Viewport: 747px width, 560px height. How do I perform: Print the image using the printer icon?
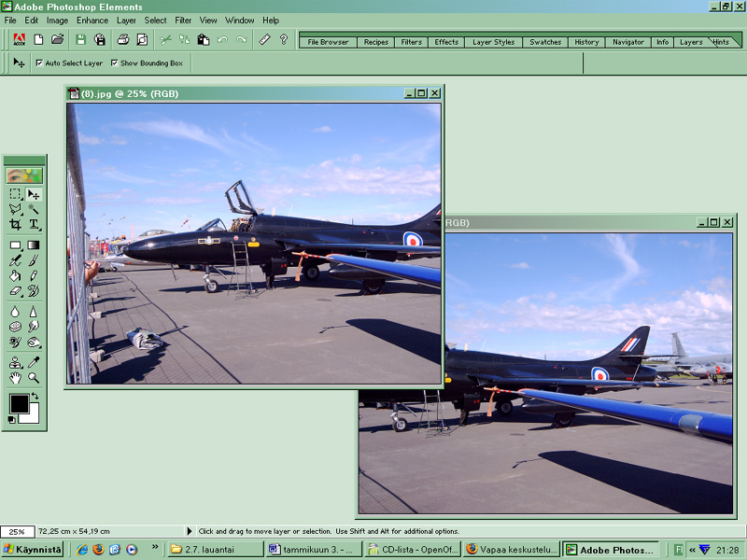pos(123,39)
